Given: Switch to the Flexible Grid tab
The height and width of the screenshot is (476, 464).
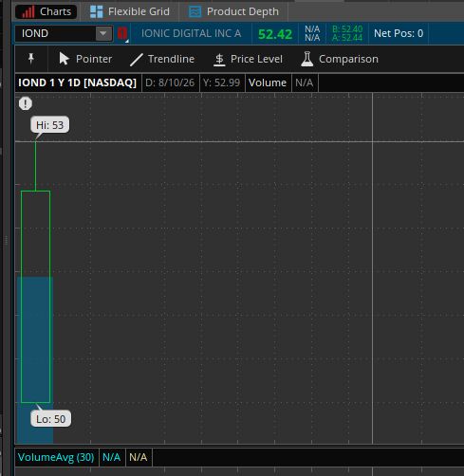Looking at the screenshot, I should coord(130,12).
